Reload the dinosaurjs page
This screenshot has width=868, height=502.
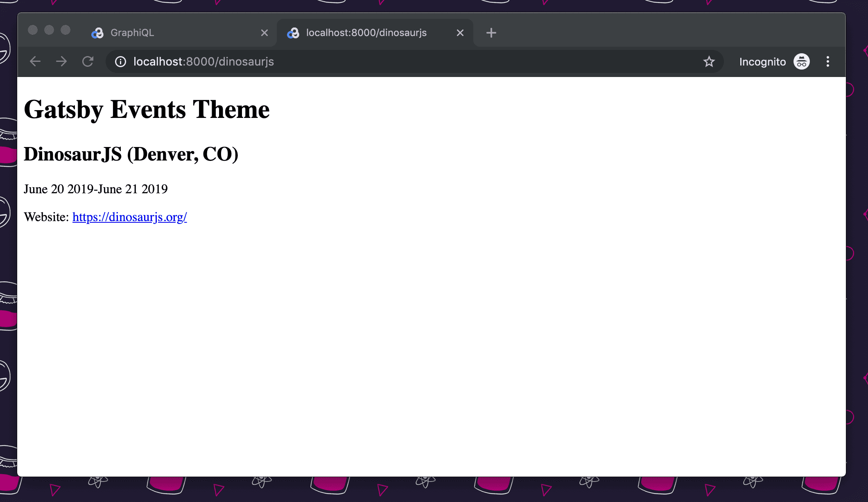pyautogui.click(x=88, y=62)
